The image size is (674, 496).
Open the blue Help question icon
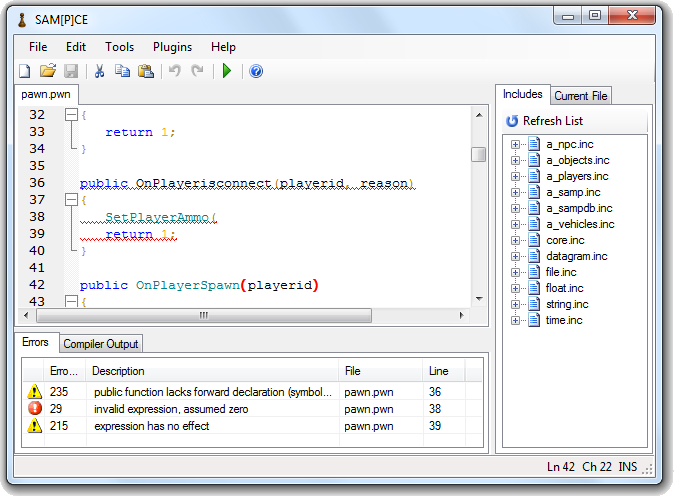256,71
